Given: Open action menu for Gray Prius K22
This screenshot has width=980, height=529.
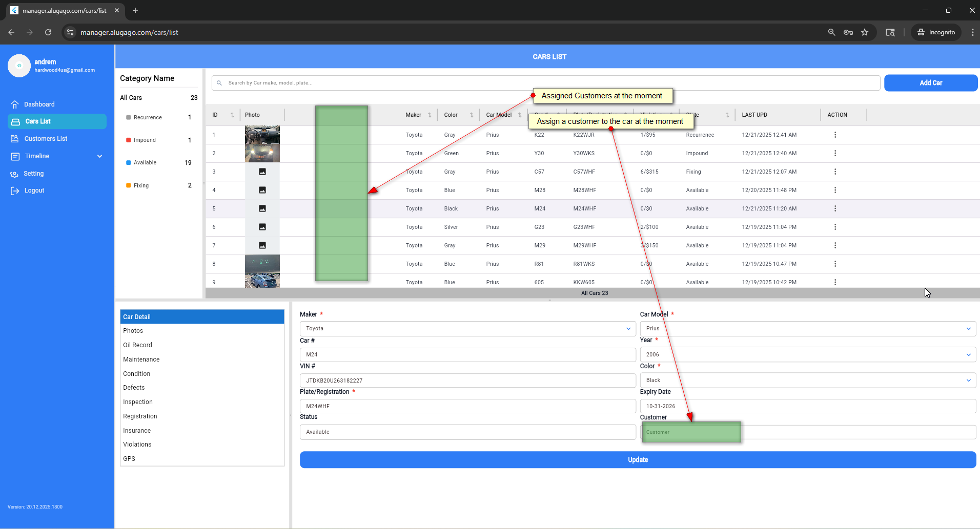Looking at the screenshot, I should (x=835, y=135).
